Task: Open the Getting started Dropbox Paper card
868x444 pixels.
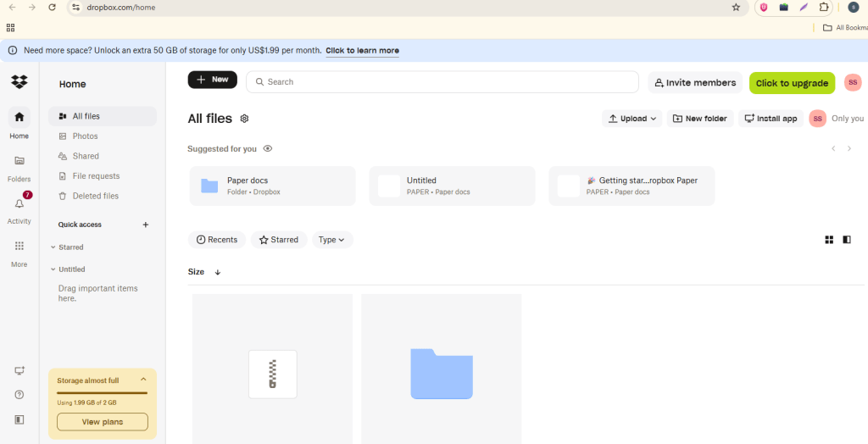Action: [x=632, y=186]
